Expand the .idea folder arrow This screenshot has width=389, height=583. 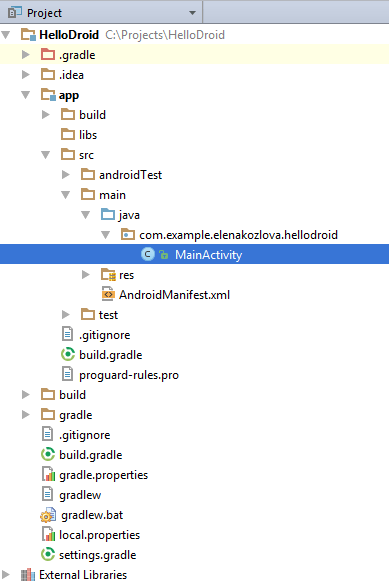[26, 75]
